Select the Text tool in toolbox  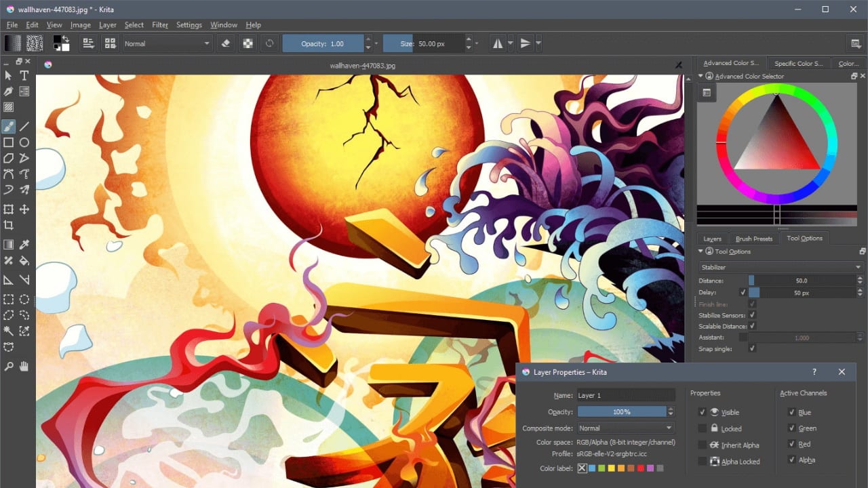point(24,75)
